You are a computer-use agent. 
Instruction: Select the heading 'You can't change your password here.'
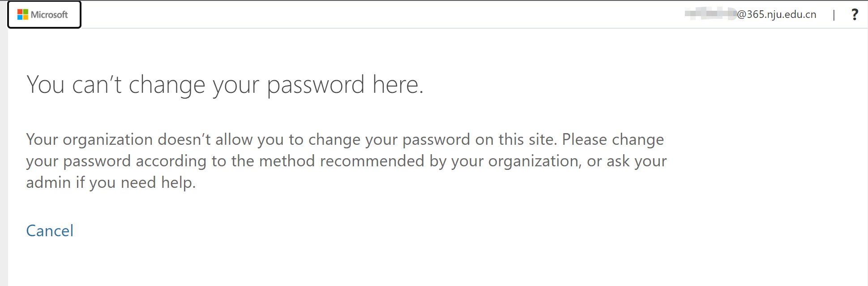tap(226, 84)
